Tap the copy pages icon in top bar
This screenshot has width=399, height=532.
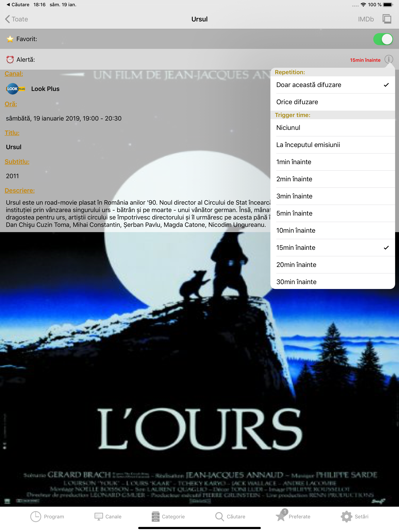point(387,19)
